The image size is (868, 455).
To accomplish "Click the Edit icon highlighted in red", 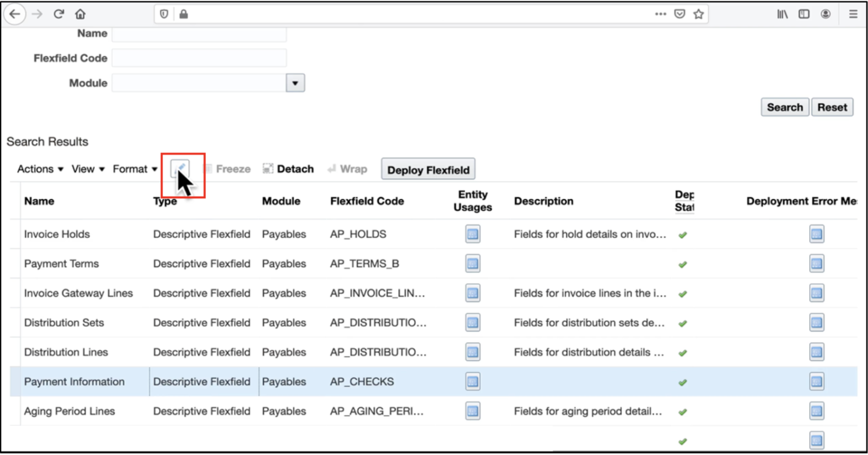I will (x=181, y=169).
